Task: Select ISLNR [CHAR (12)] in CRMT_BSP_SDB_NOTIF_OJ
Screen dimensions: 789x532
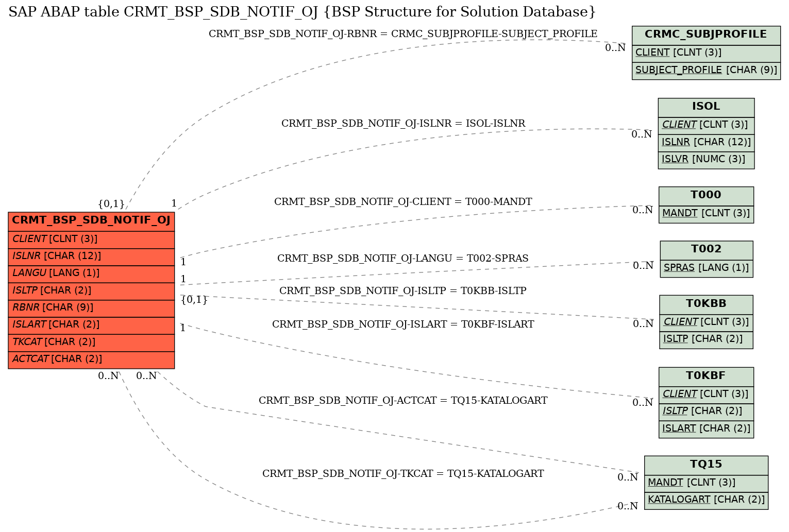Action: (x=91, y=256)
